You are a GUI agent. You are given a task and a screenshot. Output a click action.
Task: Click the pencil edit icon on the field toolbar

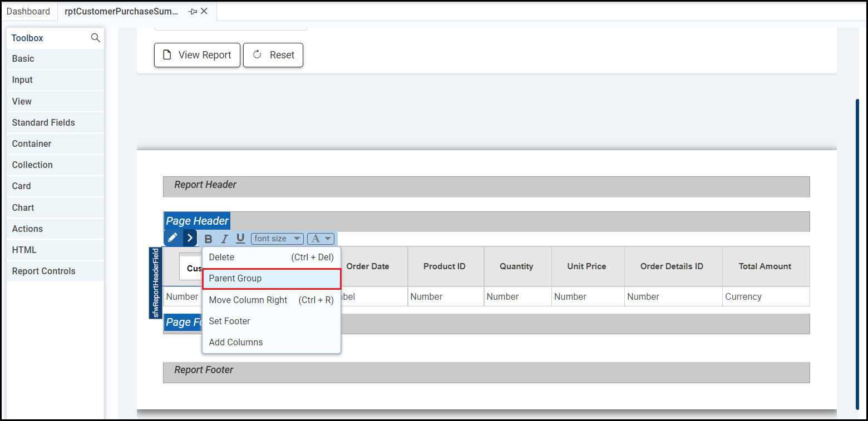[173, 238]
